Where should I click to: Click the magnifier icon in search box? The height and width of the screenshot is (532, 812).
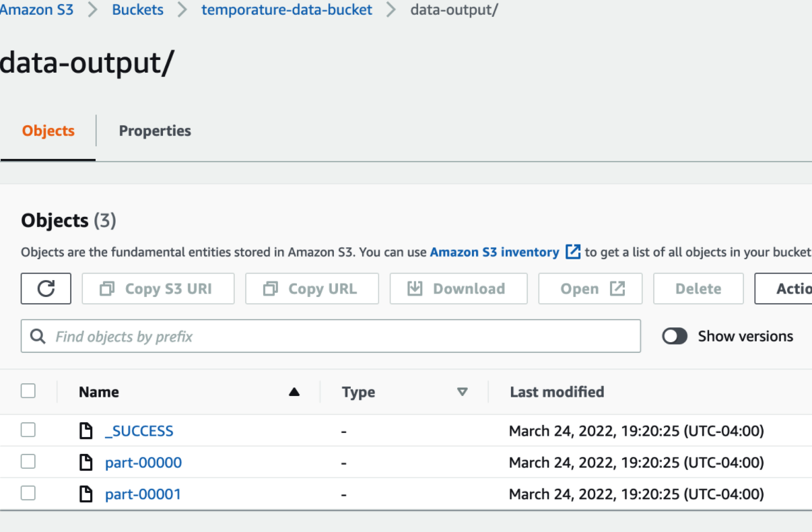point(38,336)
